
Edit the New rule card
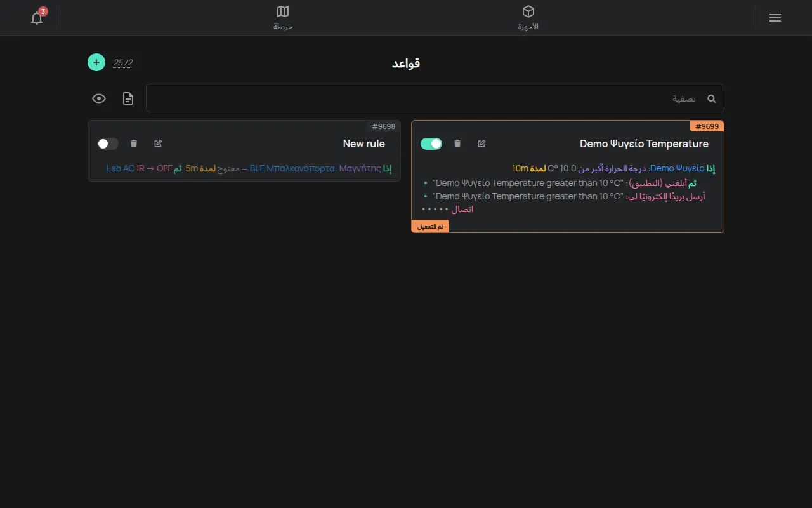coord(158,144)
